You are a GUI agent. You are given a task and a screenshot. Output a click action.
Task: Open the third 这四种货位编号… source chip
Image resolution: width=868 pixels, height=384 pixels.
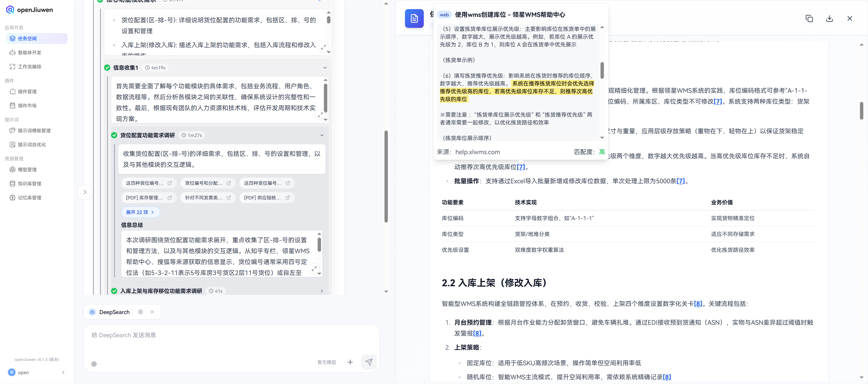coord(266,183)
